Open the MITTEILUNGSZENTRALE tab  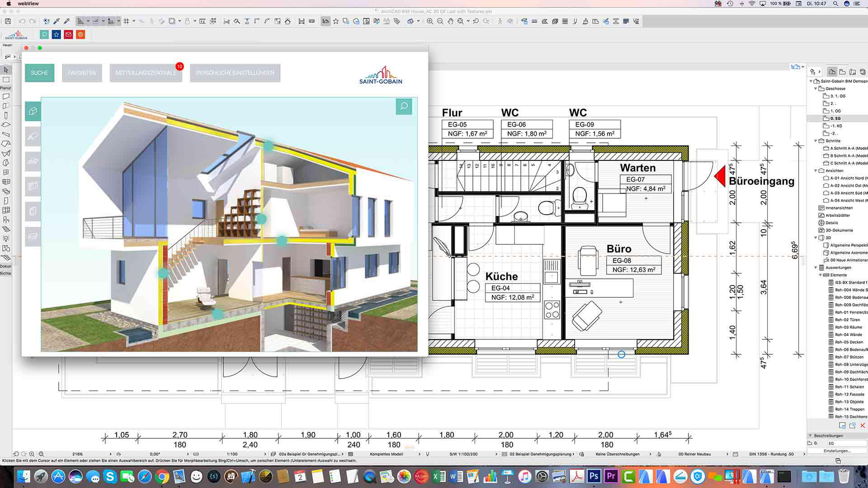pos(146,73)
